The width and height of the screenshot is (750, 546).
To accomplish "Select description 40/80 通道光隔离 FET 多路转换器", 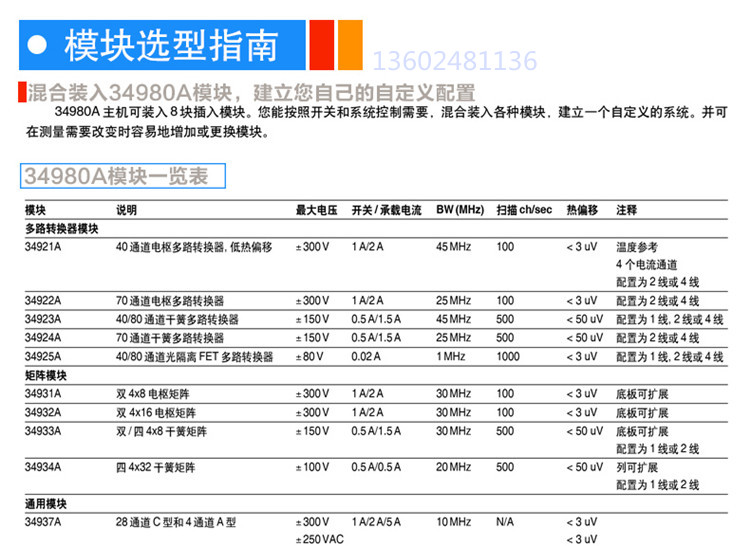I will pos(194,357).
